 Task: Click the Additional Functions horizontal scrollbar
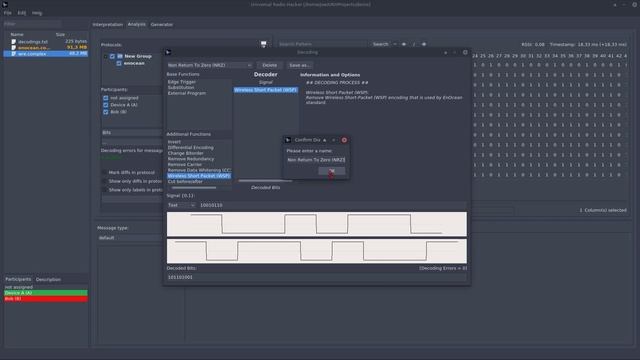(194, 188)
